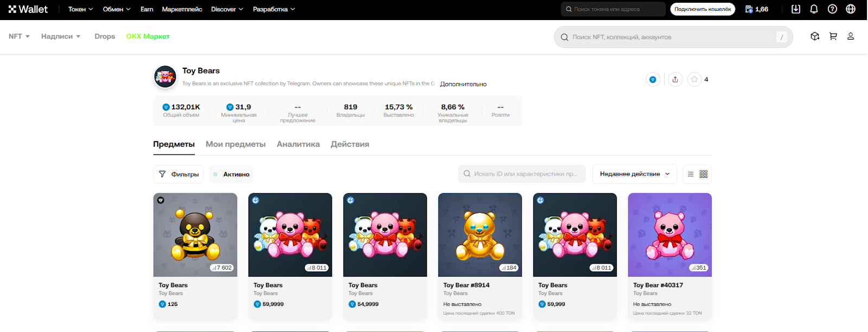Click the 15,73 % listed stat
868x332 pixels.
[399, 110]
